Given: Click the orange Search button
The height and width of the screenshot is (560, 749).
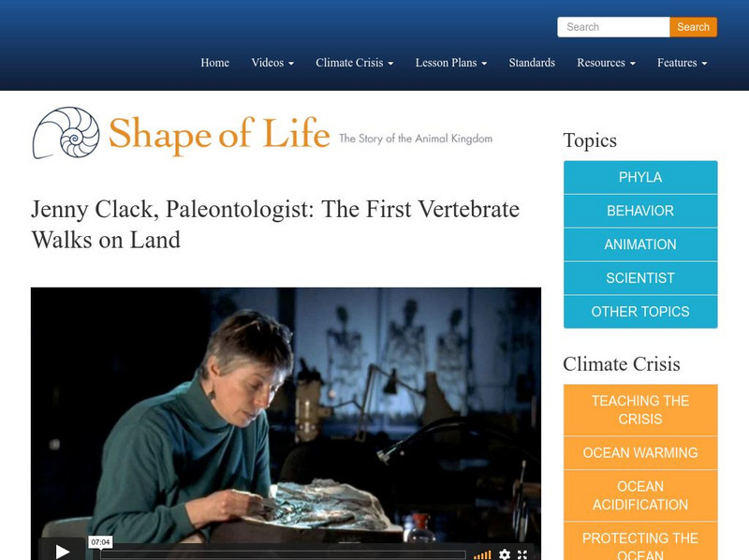Looking at the screenshot, I should pyautogui.click(x=693, y=27).
